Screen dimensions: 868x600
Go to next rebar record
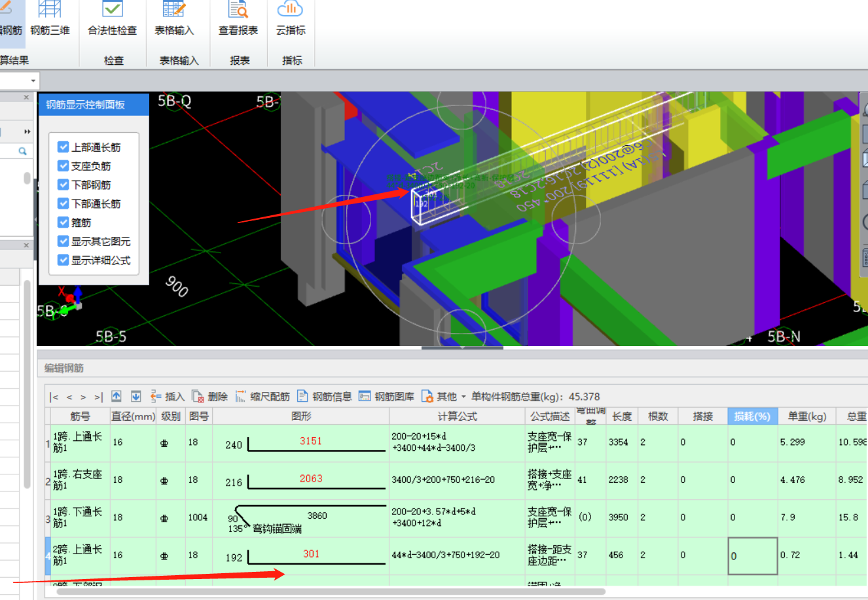[83, 397]
